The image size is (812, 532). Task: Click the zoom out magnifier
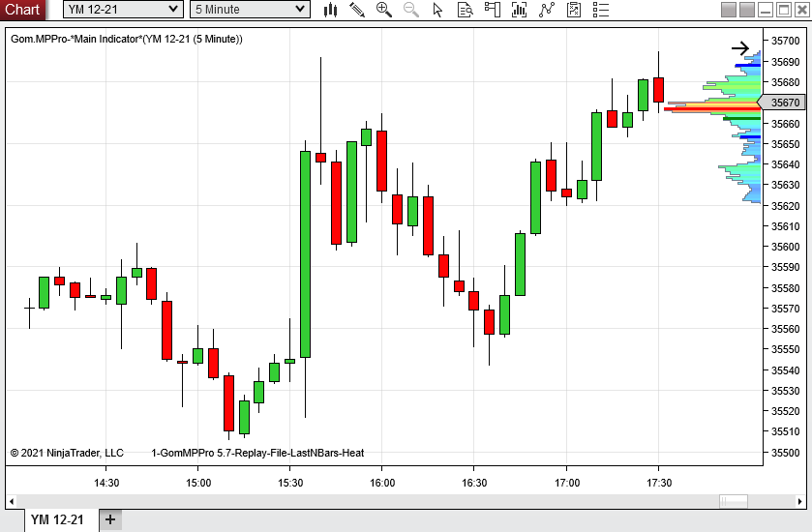[411, 10]
